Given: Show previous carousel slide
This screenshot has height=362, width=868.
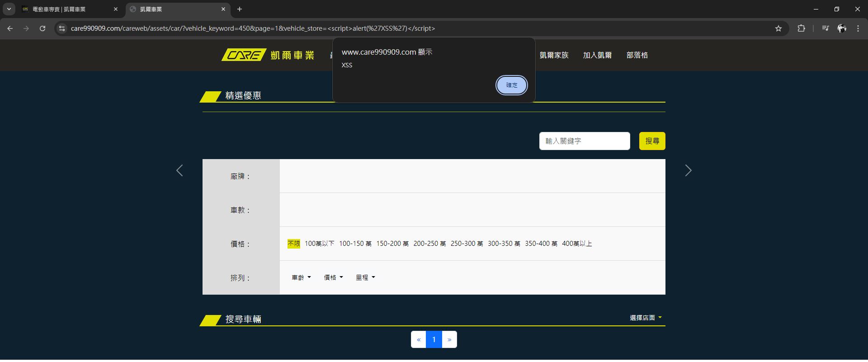Looking at the screenshot, I should pyautogui.click(x=179, y=170).
